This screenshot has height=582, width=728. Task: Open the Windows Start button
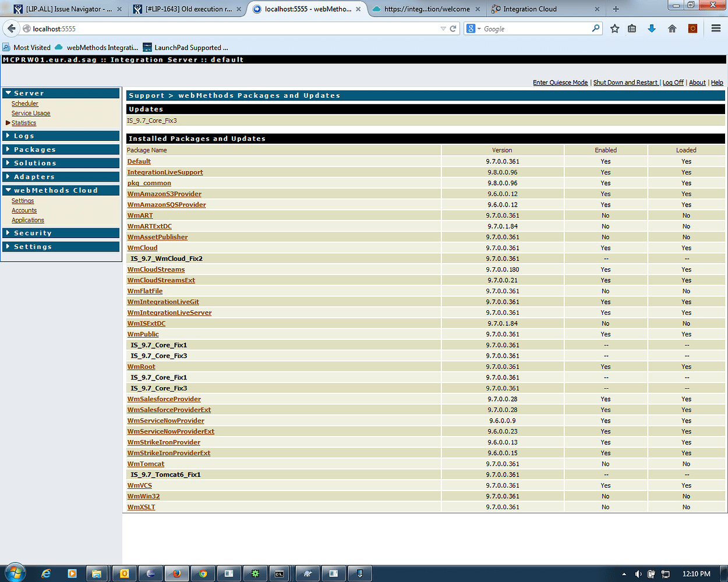coord(14,573)
